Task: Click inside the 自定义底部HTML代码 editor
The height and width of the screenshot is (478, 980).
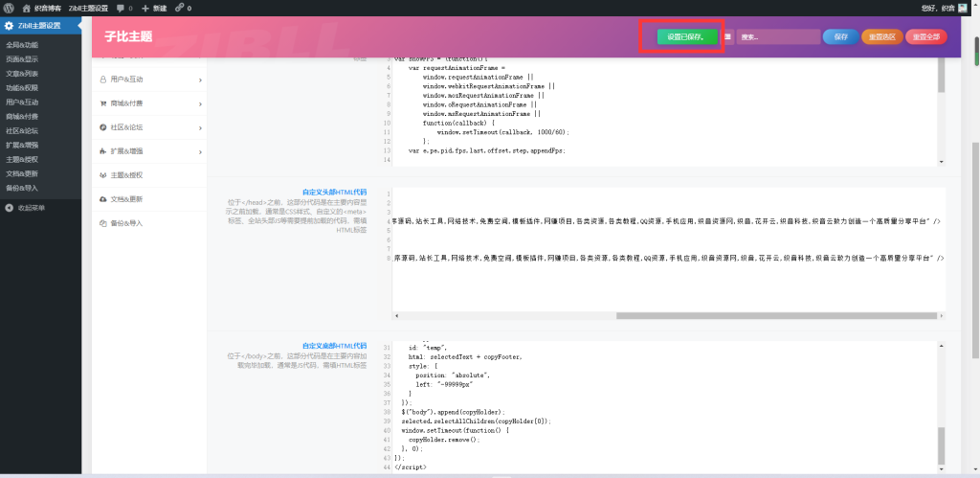Action: (x=664, y=406)
